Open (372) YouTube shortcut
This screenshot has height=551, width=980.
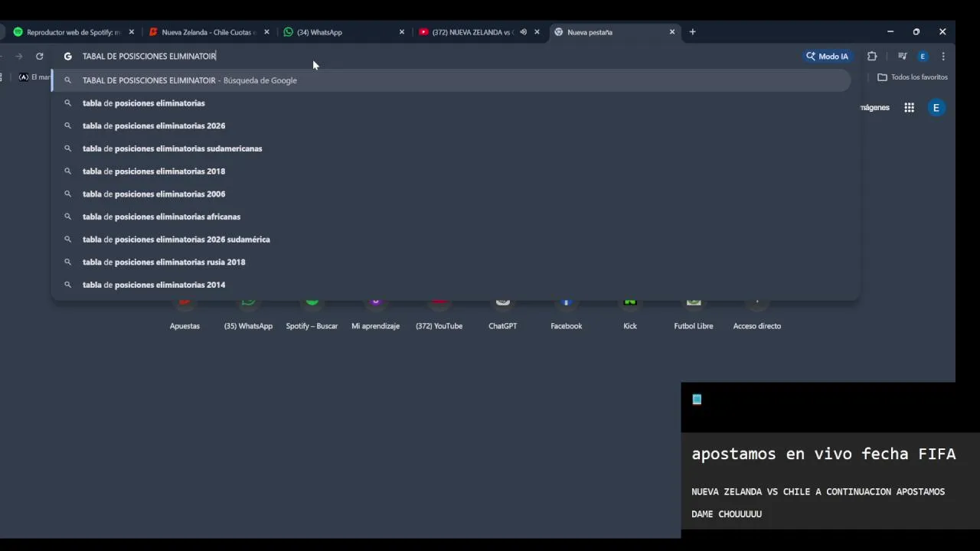coord(439,315)
